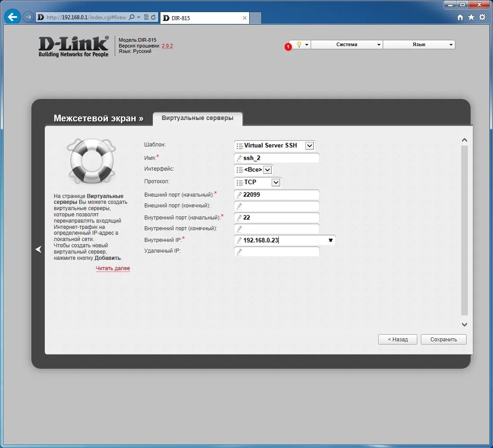Click the scroll up arrow in form panel
The width and height of the screenshot is (493, 448).
(x=464, y=140)
